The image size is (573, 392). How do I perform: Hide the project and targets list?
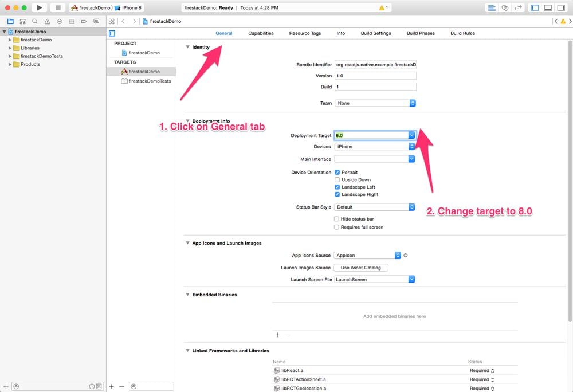(x=112, y=33)
